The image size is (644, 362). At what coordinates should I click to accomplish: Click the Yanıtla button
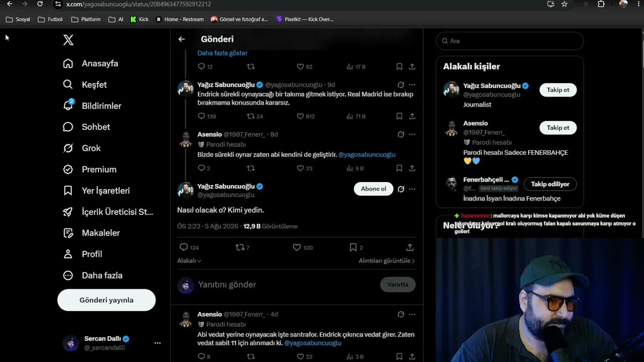(x=398, y=285)
